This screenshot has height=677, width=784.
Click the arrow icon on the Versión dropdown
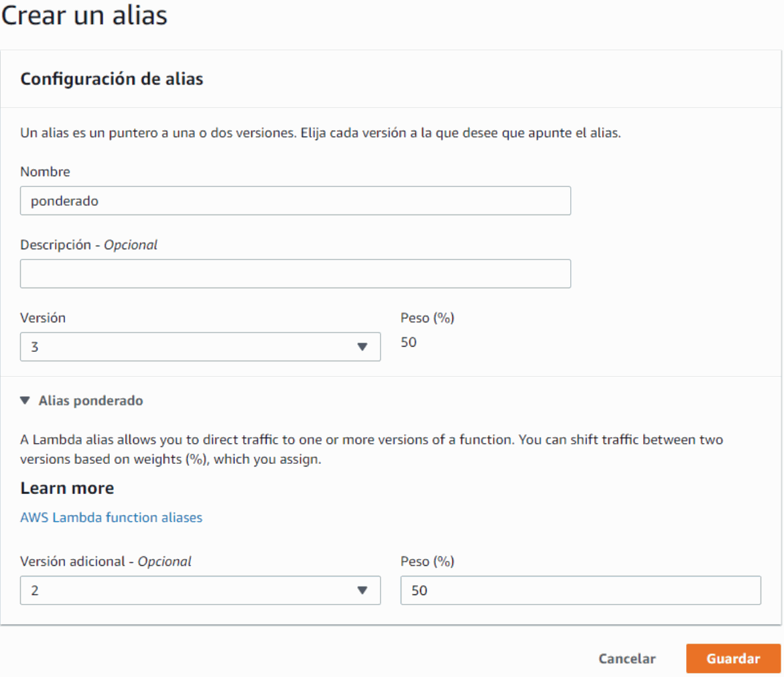[x=363, y=347]
